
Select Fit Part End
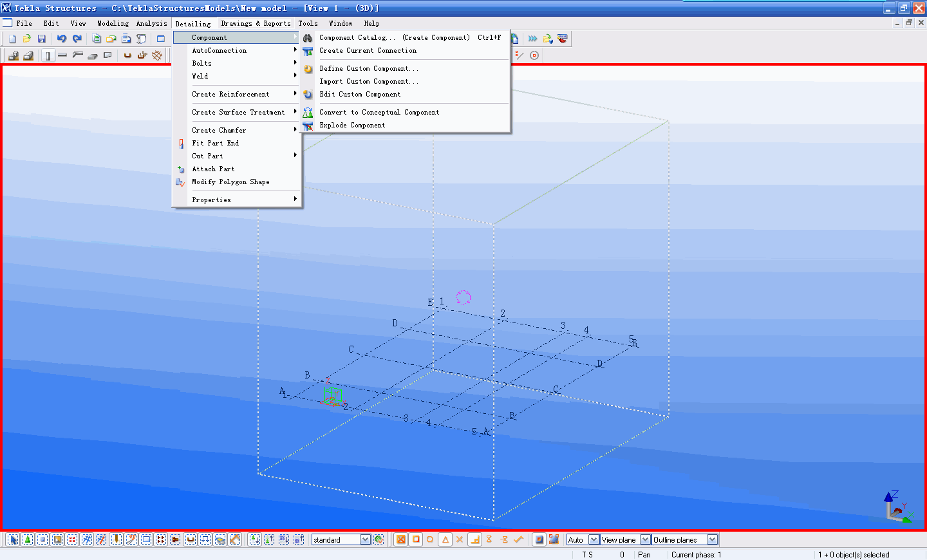[x=238, y=143]
